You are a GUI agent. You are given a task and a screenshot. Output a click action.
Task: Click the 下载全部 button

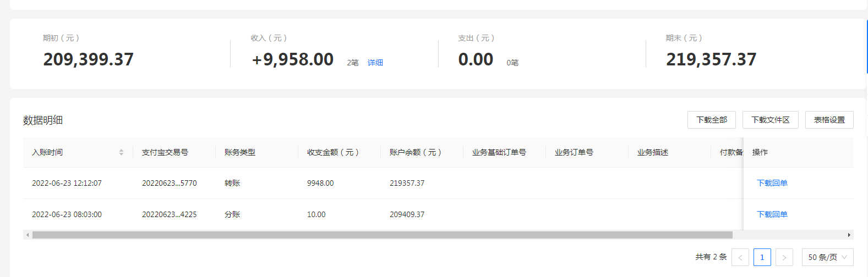click(x=712, y=120)
